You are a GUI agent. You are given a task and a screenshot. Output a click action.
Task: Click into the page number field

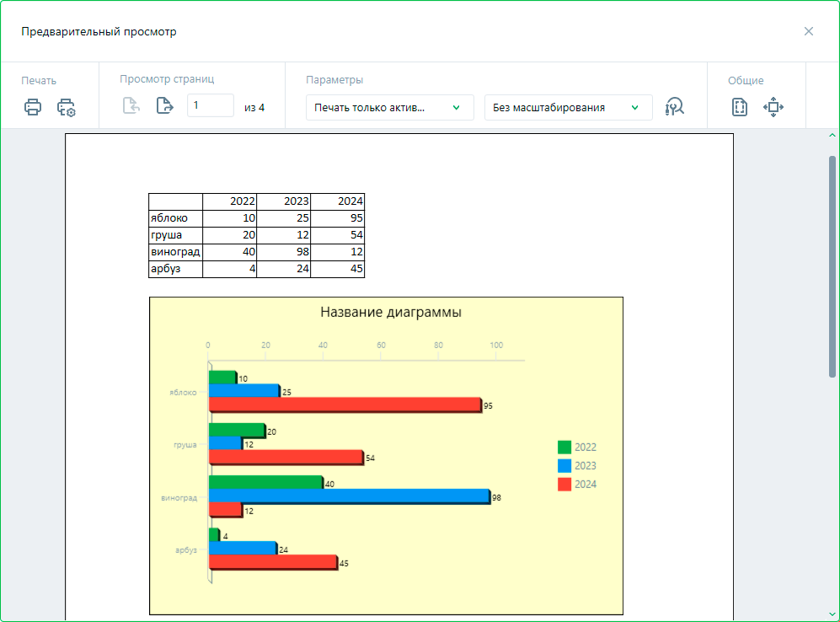point(210,105)
